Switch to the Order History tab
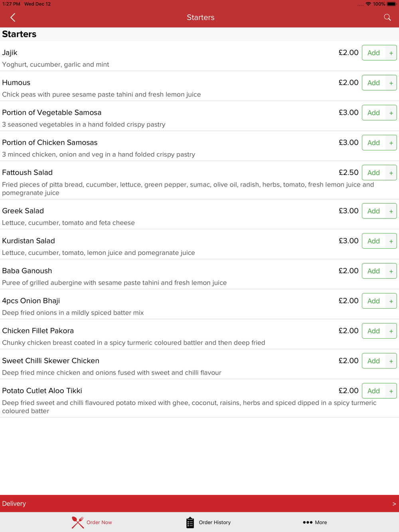This screenshot has height=532, width=399. (x=208, y=522)
